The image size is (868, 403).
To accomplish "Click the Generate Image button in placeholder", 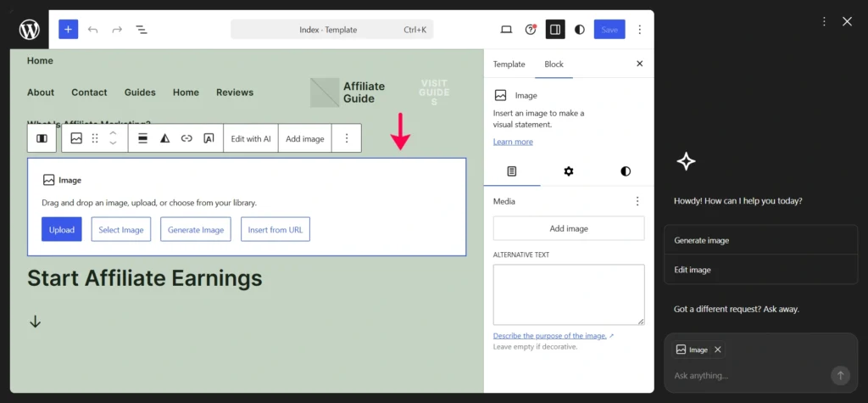I will (195, 230).
